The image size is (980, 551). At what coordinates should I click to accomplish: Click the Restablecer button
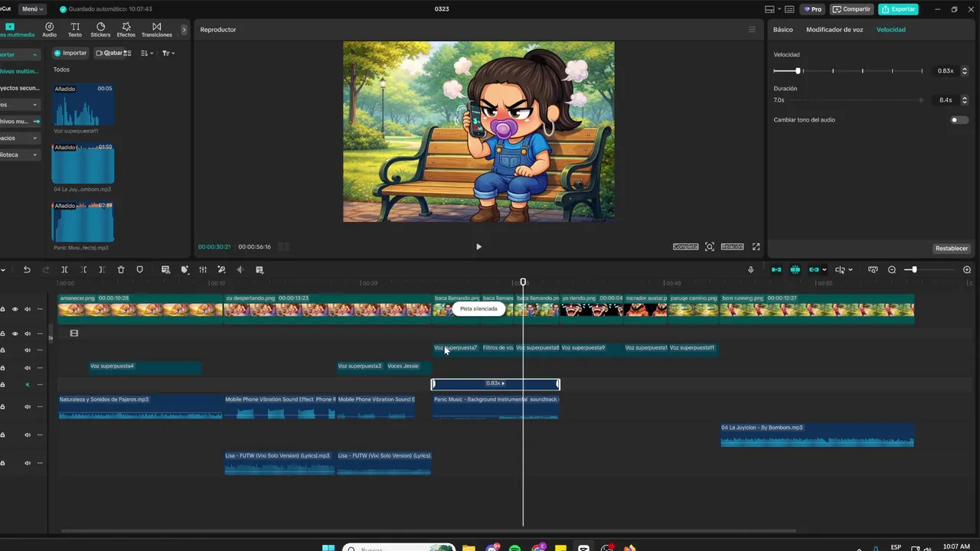(x=952, y=249)
